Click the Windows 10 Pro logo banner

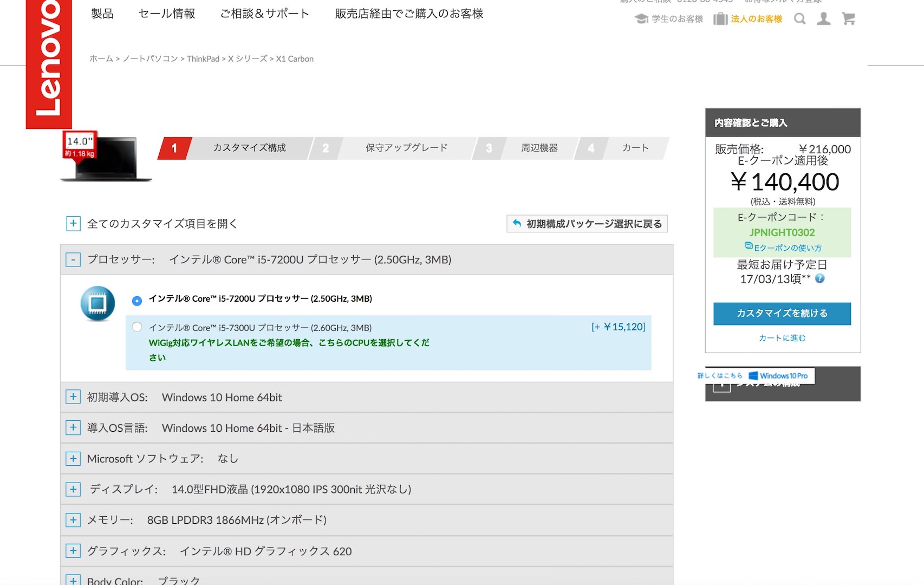778,375
